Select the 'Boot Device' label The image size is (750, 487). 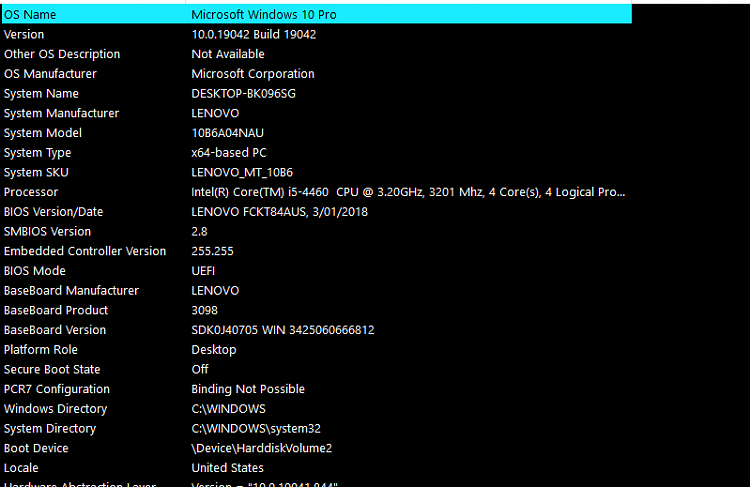coord(36,448)
